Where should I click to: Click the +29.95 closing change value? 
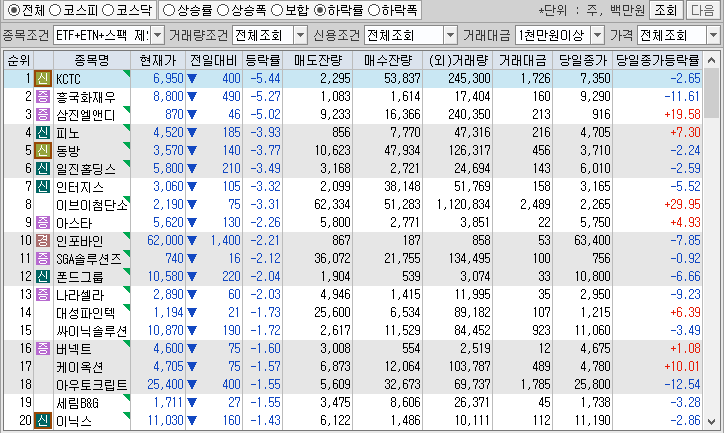(x=682, y=204)
